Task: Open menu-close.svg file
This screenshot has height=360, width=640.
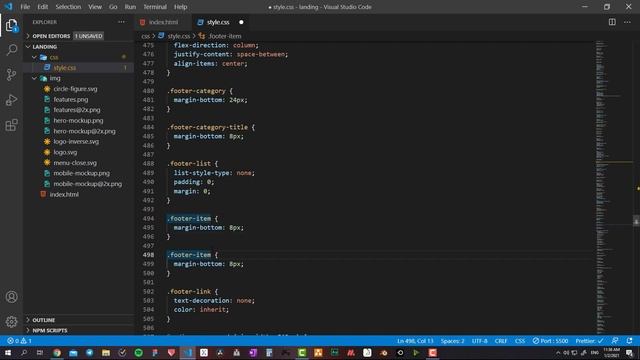Action: (x=75, y=162)
